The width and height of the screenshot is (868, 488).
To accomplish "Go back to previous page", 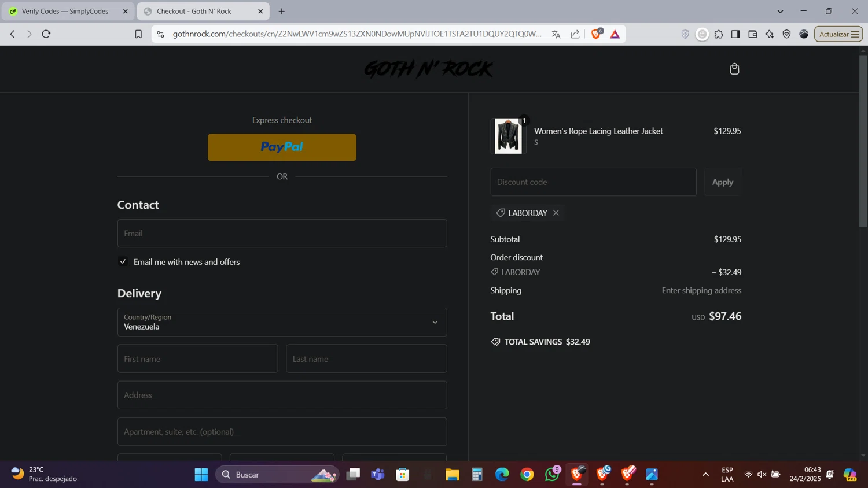I will (12, 34).
